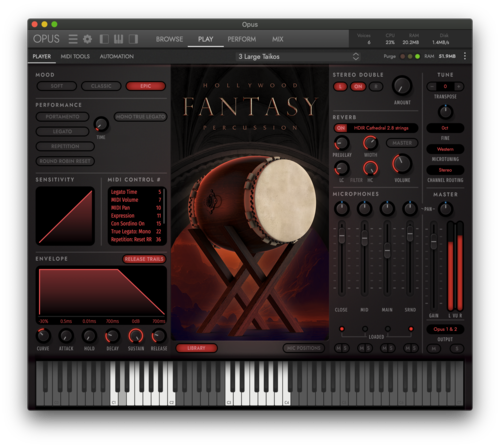Increase transpose with the plus button
This screenshot has width=500, height=447.
(x=459, y=87)
